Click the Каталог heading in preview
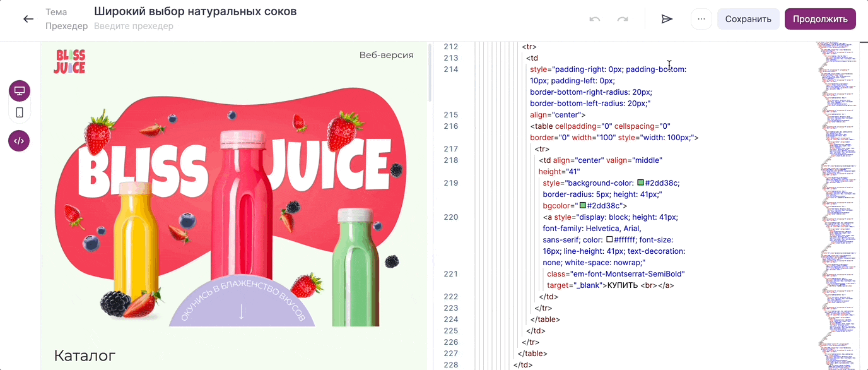Image resolution: width=868 pixels, height=370 pixels. click(x=85, y=355)
